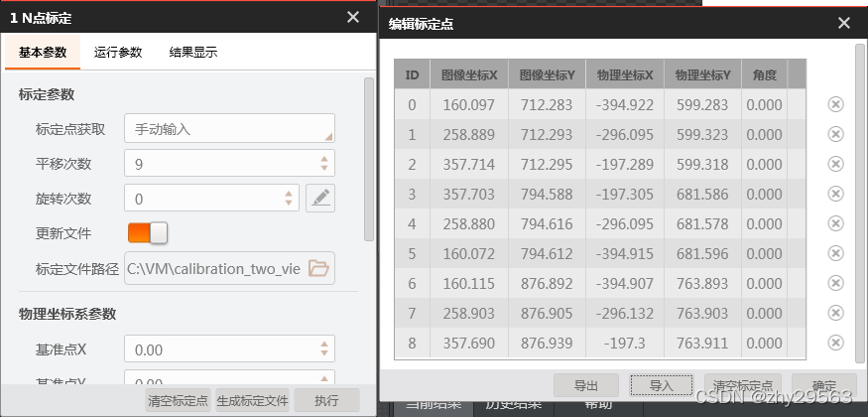Viewport: 868px width, 417px height.
Task: Delete calibration point row ID 0
Action: click(835, 104)
